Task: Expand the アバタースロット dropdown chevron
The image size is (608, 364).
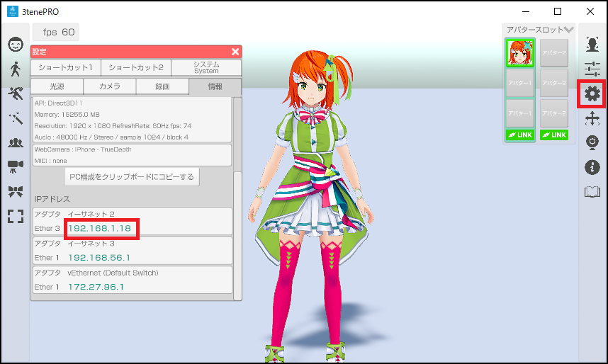Action: [568, 30]
